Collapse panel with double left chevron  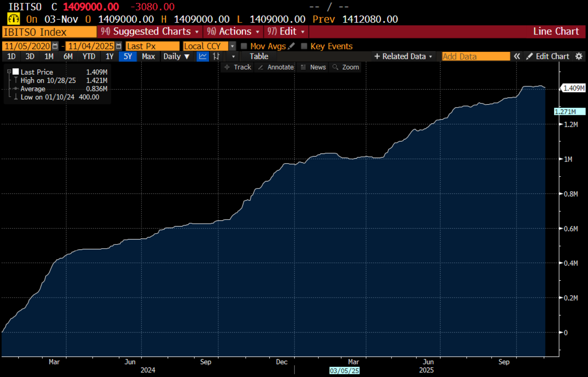[x=517, y=56]
